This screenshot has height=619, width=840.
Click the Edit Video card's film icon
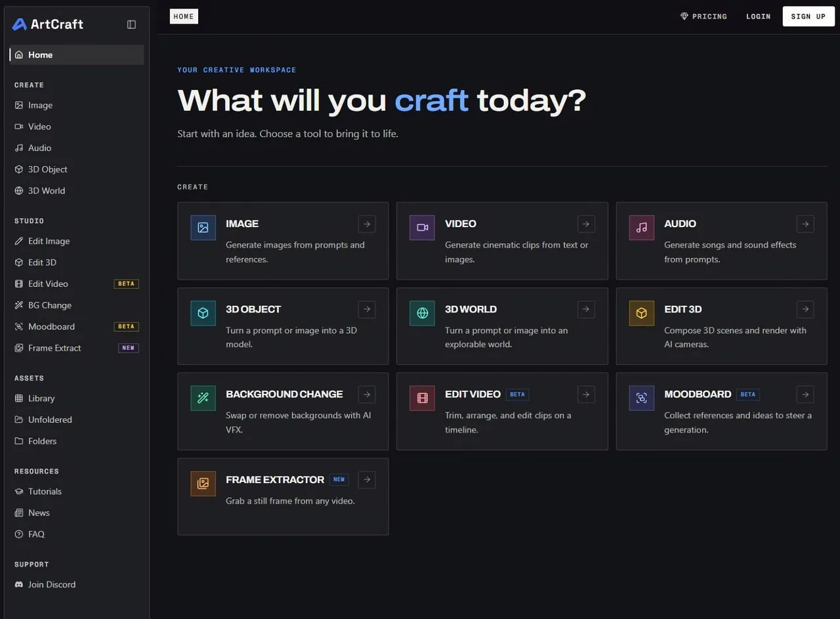pos(422,398)
